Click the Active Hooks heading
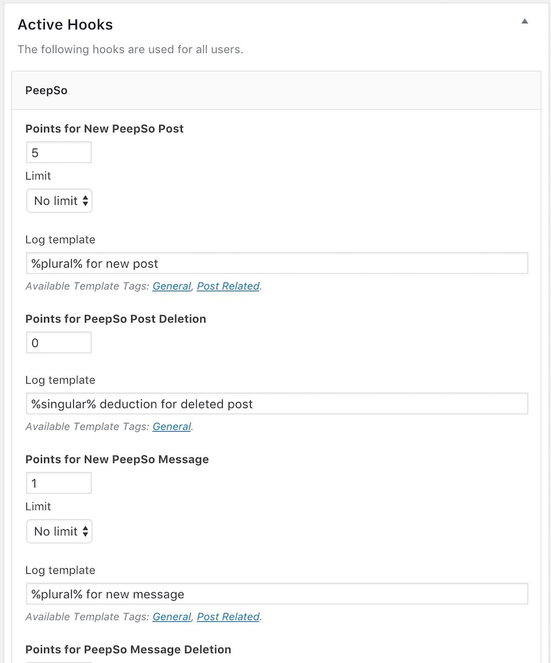 pos(65,25)
